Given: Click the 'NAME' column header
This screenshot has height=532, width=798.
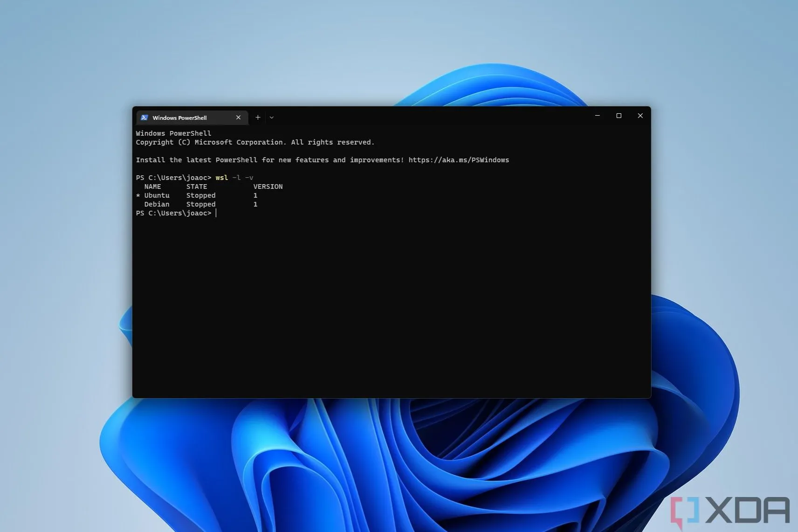Looking at the screenshot, I should click(153, 187).
